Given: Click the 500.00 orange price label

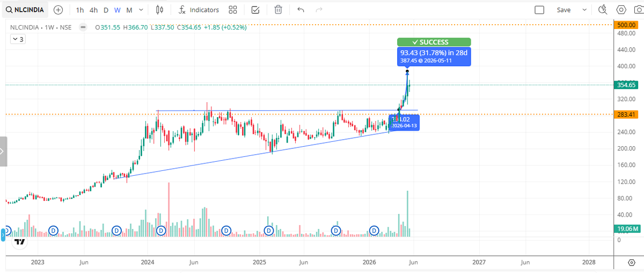Looking at the screenshot, I should (626, 25).
